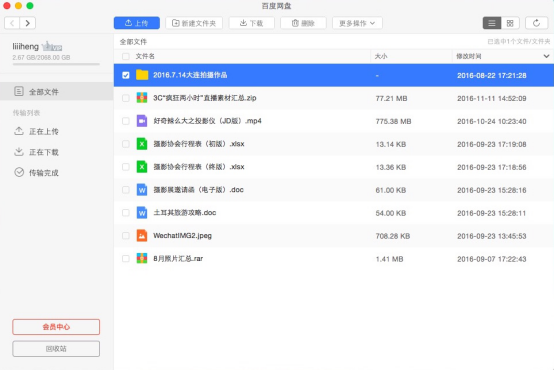The image size is (554, 371).
Task: Refresh the file list
Action: 536,23
